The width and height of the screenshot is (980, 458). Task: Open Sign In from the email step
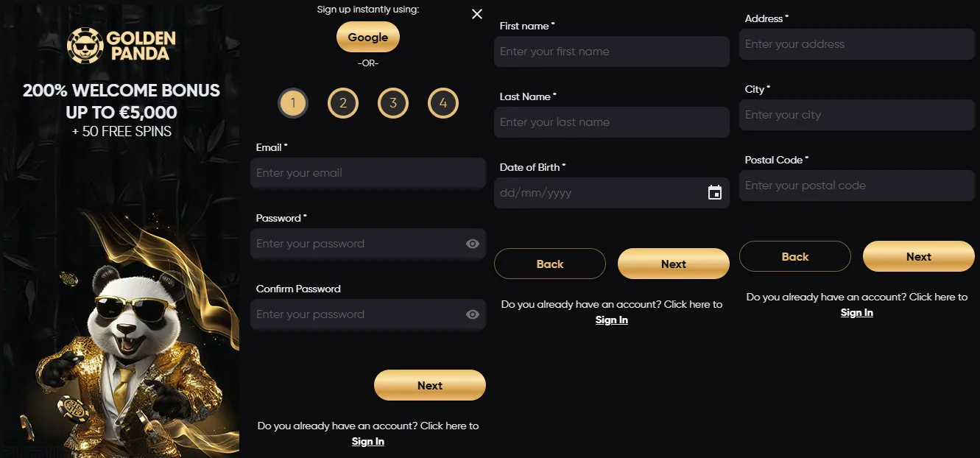tap(367, 441)
